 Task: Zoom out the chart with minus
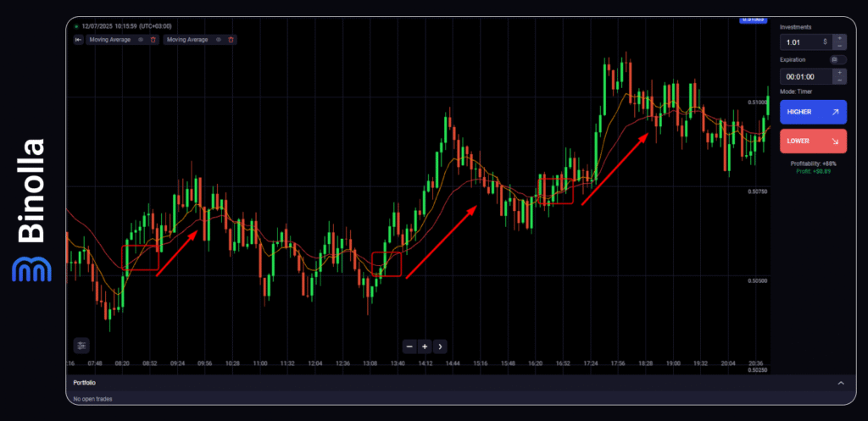click(x=409, y=346)
